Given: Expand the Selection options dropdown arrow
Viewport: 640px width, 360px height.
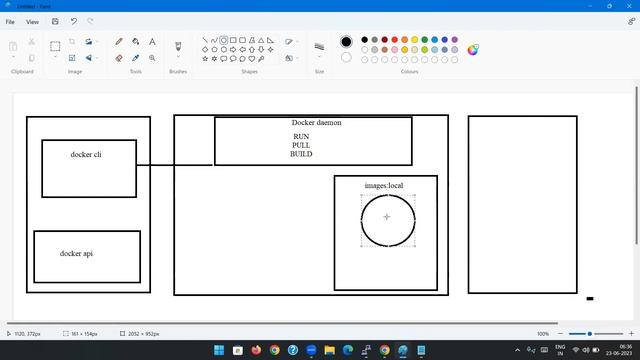Looking at the screenshot, I should tap(55, 57).
